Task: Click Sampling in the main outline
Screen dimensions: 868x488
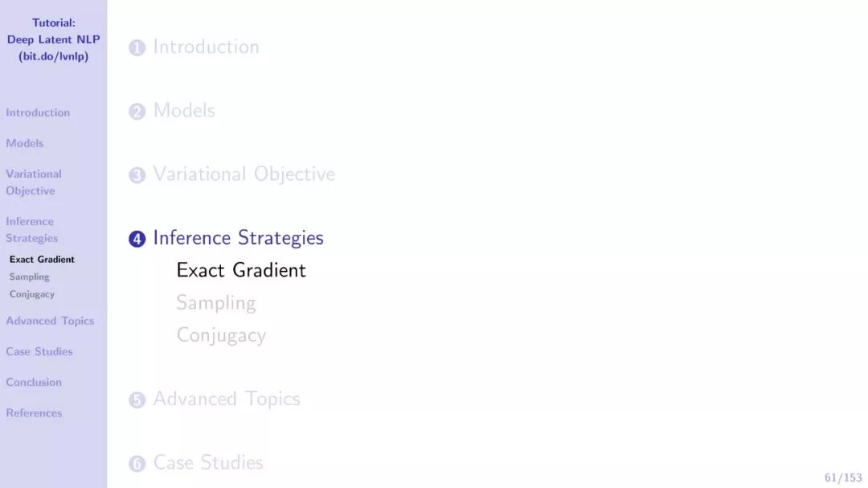Action: pos(216,303)
